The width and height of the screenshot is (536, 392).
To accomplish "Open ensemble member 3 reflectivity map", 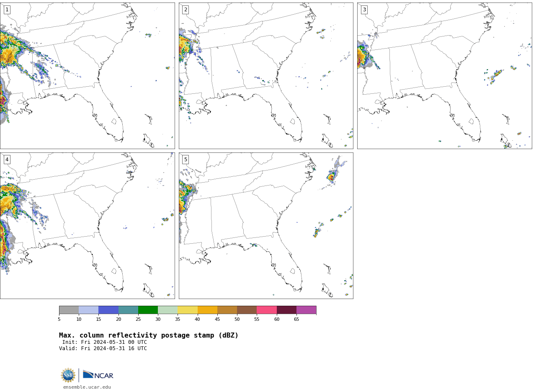I will (x=444, y=75).
